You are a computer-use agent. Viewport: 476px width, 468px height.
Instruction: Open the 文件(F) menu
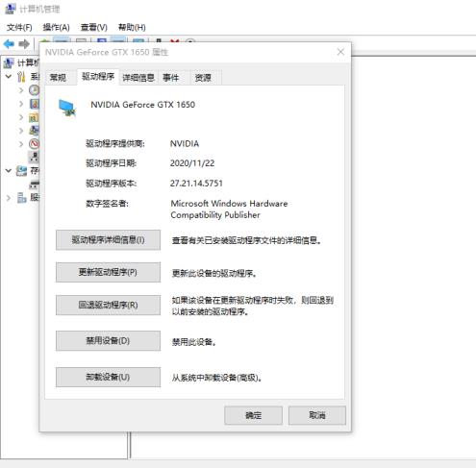click(x=19, y=28)
